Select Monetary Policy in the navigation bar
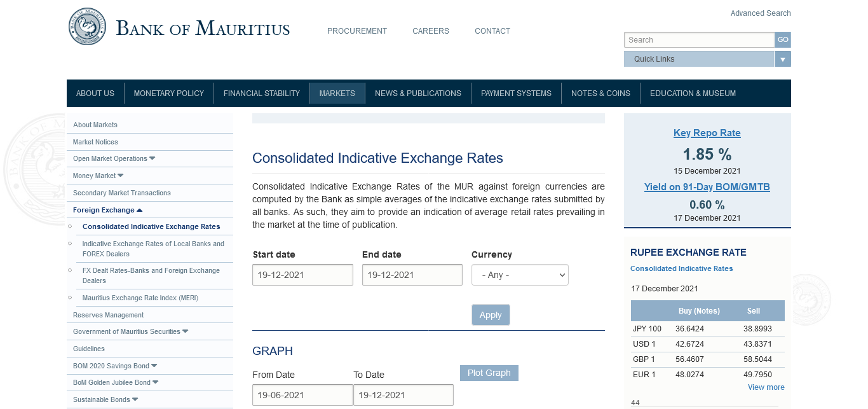The image size is (868, 409). coord(168,93)
